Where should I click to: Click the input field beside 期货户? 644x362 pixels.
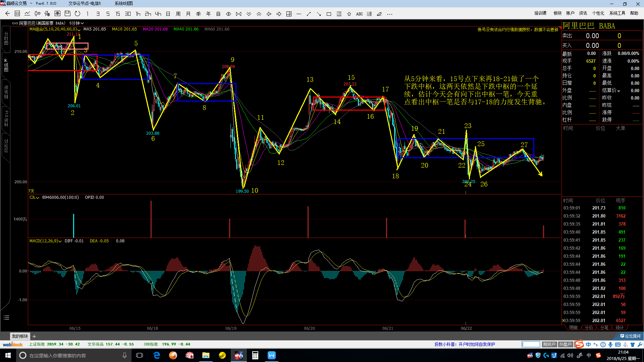[x=531, y=344]
